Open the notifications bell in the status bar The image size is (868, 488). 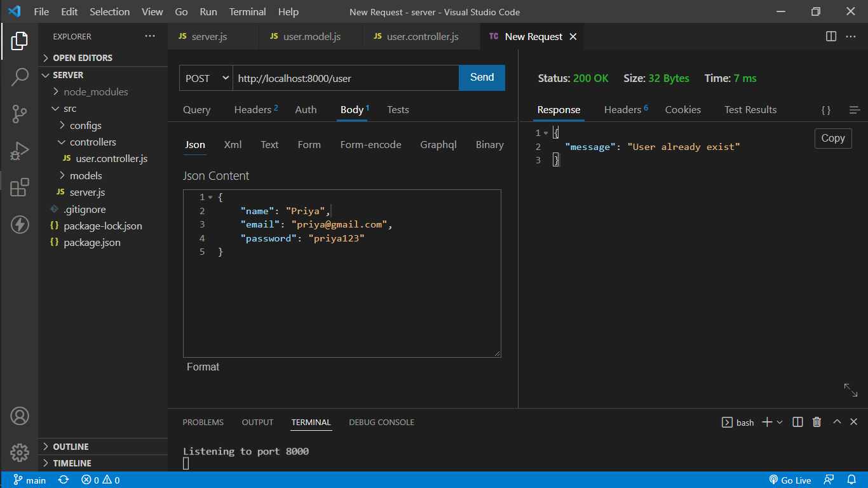tap(851, 480)
